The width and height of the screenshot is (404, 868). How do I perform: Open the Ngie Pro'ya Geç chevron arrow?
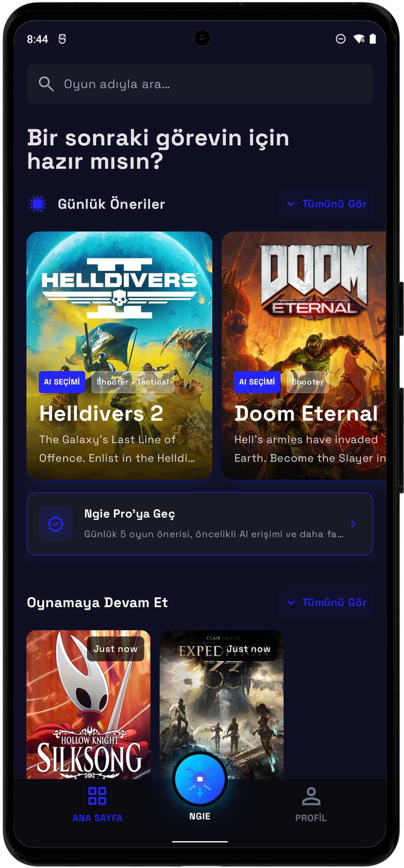tap(353, 524)
